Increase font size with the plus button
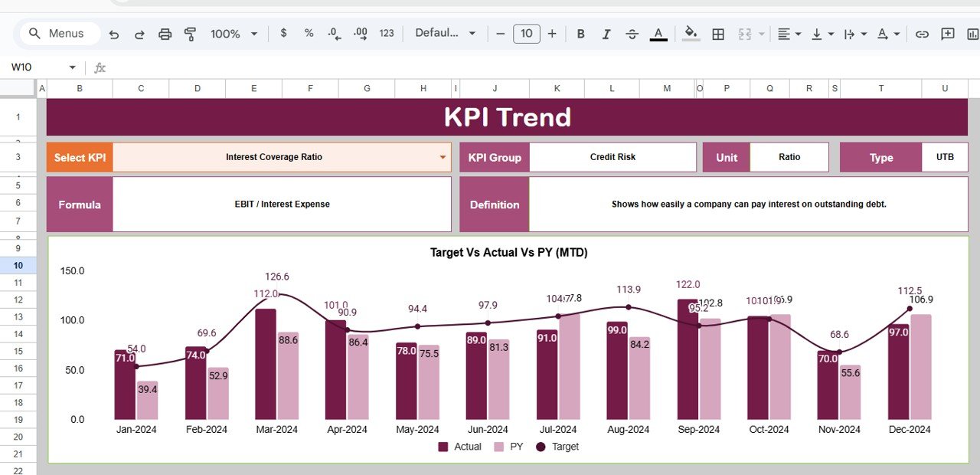Viewport: 980px width, 475px height. tap(552, 34)
